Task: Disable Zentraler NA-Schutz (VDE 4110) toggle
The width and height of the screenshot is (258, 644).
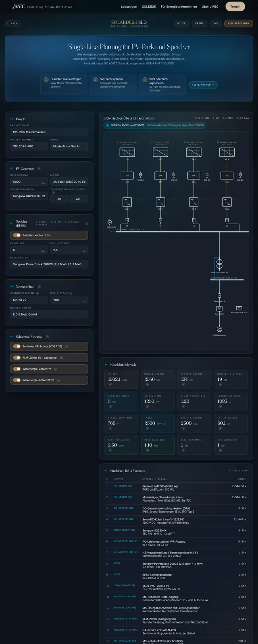Action: pyautogui.click(x=17, y=347)
